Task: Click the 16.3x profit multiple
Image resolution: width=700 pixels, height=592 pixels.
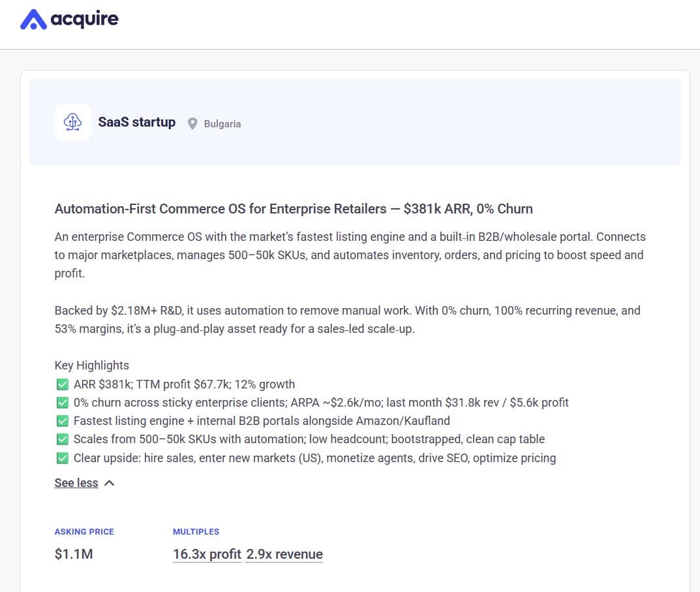Action: 207,554
